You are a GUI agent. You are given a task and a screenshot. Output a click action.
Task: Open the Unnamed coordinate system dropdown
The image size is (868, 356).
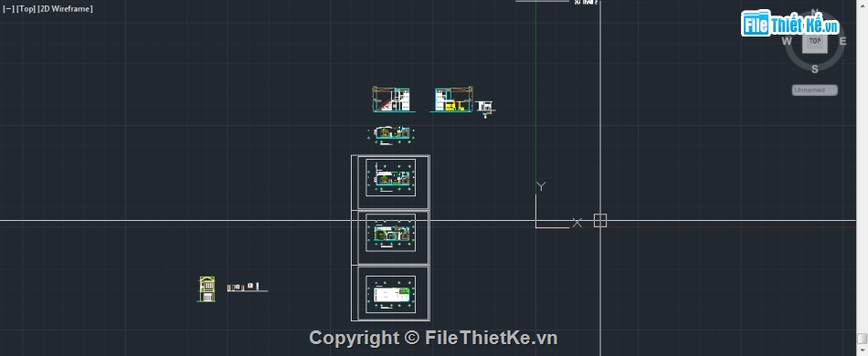coord(814,90)
